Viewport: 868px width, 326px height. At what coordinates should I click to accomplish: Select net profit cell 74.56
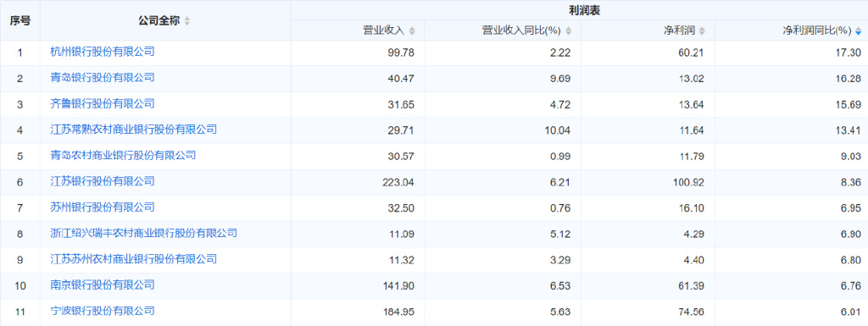[x=692, y=312]
